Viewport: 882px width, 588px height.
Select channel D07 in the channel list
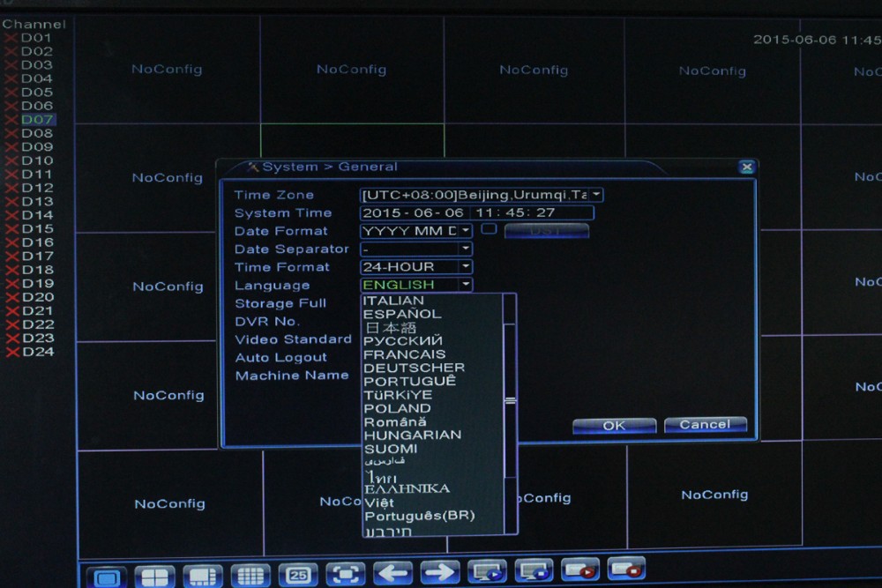37,119
